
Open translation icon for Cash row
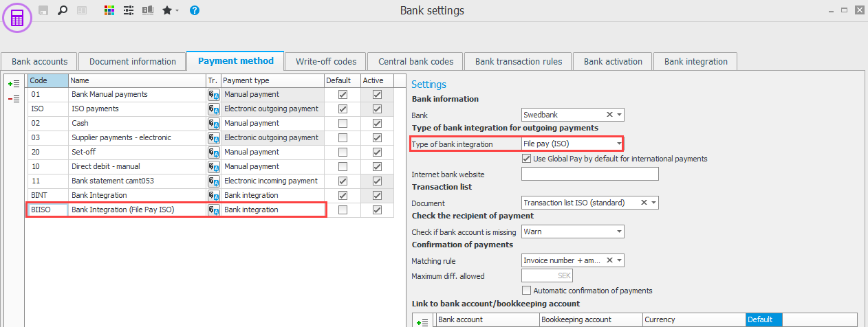(213, 124)
